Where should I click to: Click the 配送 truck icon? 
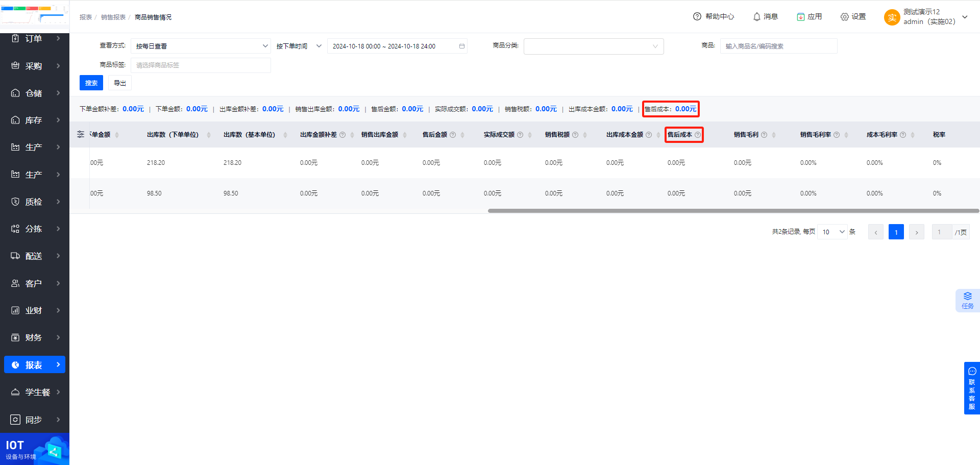[x=15, y=256]
